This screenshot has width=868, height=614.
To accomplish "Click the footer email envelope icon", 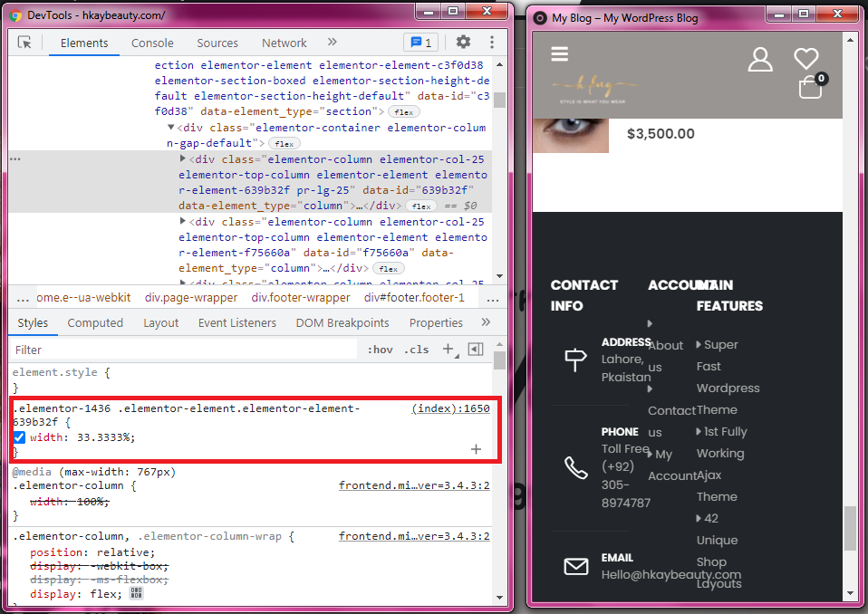I will pyautogui.click(x=575, y=566).
